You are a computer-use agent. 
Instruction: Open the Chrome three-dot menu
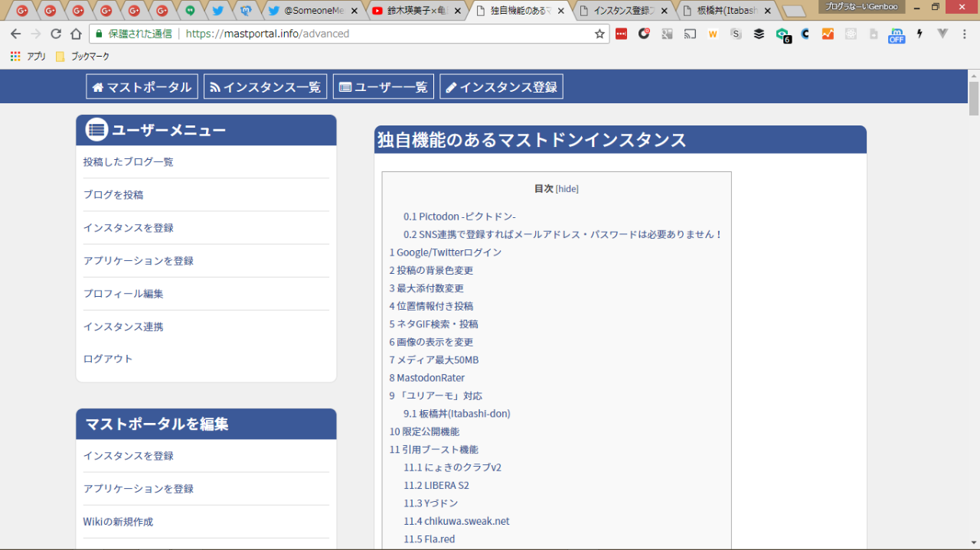coord(965,34)
